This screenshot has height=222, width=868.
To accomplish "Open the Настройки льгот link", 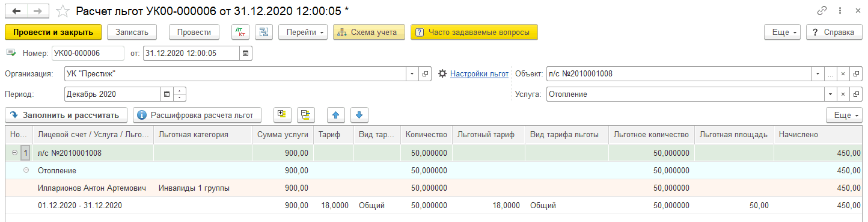I will [479, 74].
